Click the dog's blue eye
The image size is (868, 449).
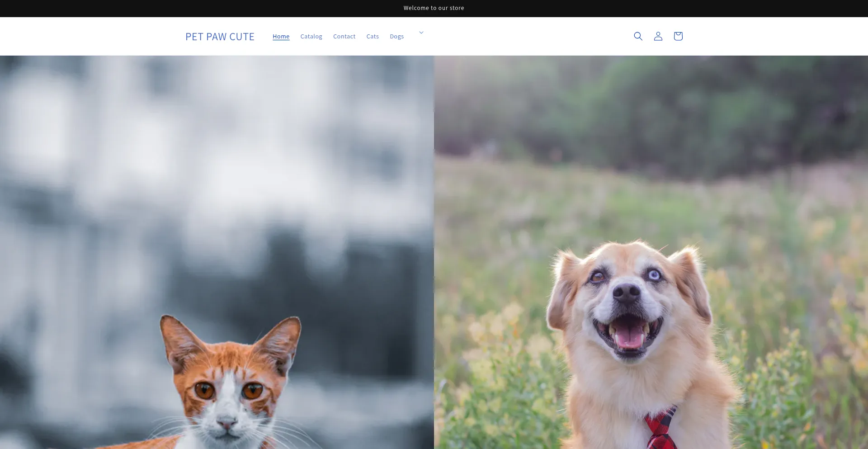pyautogui.click(x=654, y=274)
